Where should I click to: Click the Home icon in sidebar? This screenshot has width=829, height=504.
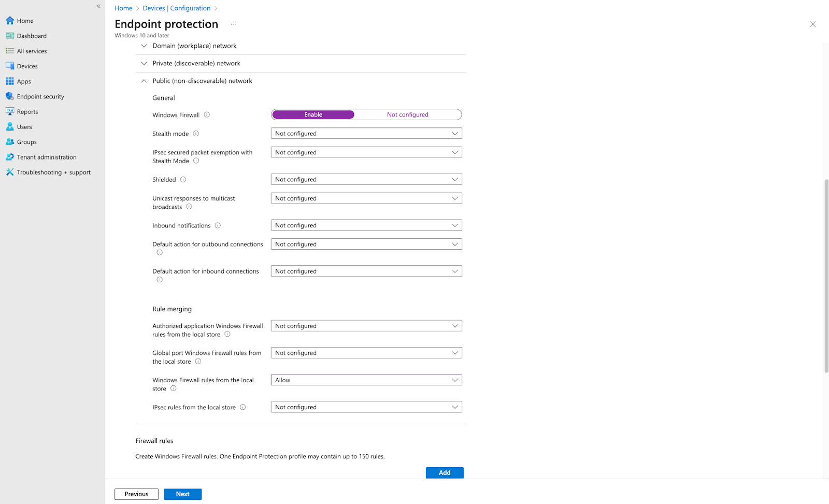[x=10, y=21]
